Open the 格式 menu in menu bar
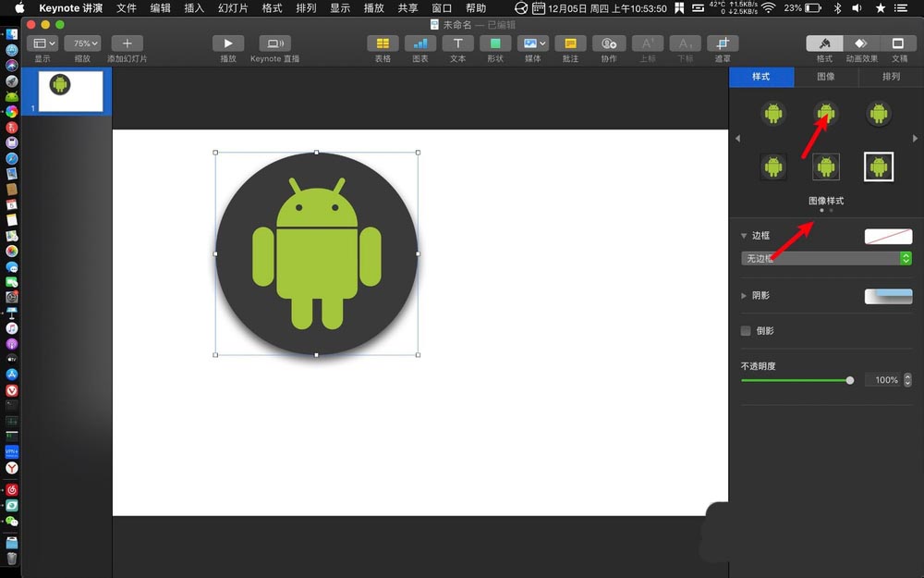The image size is (924, 578). pyautogui.click(x=272, y=8)
